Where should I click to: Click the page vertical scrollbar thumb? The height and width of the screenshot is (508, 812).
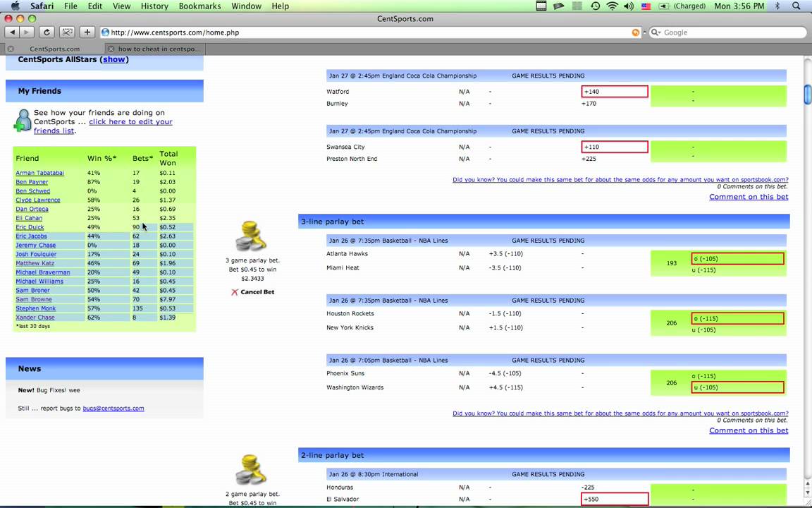807,95
